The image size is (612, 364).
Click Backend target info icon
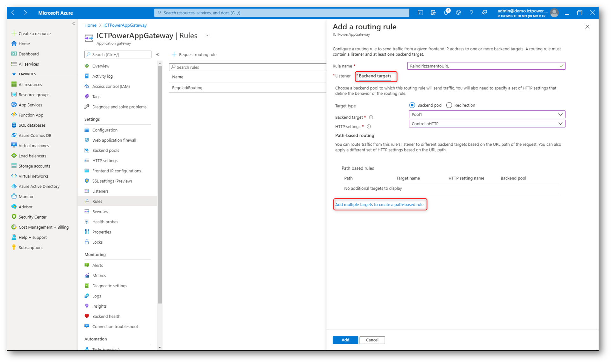pyautogui.click(x=371, y=117)
